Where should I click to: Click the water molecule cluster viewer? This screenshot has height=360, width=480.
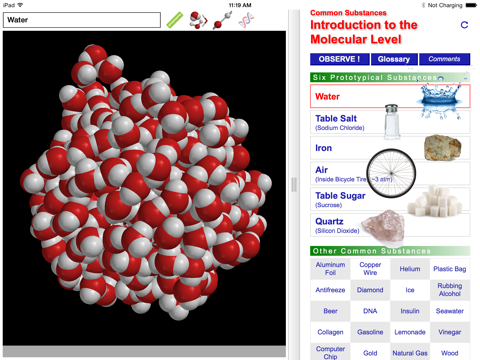(x=144, y=188)
